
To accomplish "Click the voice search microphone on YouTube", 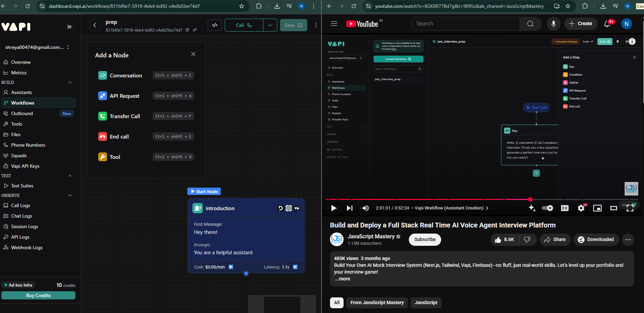I will tap(553, 23).
